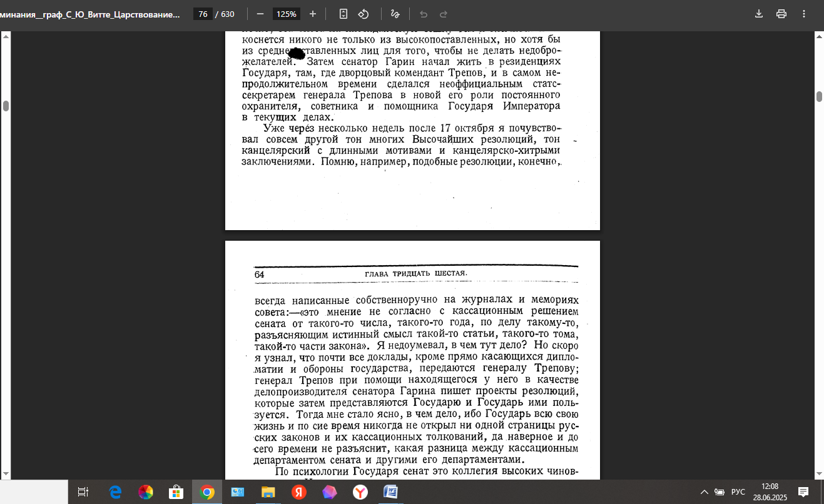Click the page number field showing 76

(203, 14)
